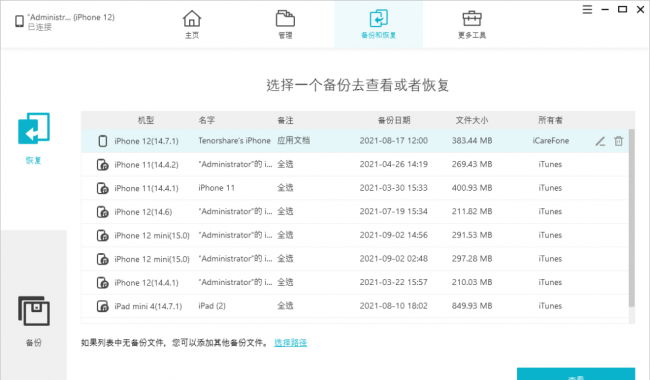Click the teal button at the bottom right
Viewport: 650px width, 380px height.
pyautogui.click(x=576, y=374)
